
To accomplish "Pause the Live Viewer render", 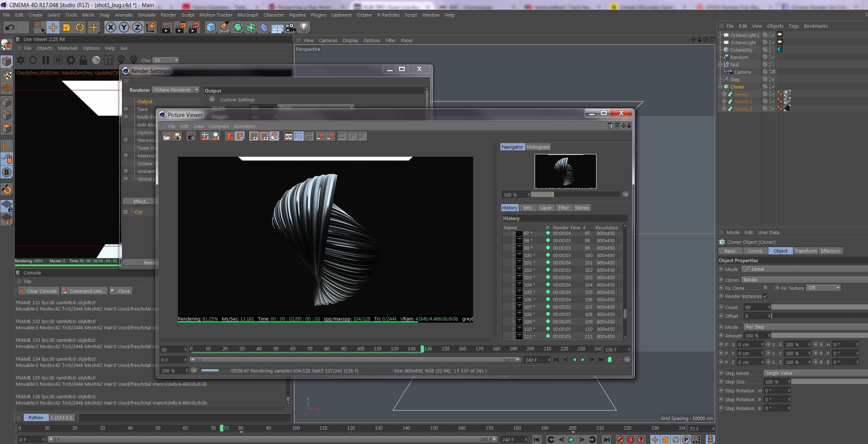I will pyautogui.click(x=46, y=60).
